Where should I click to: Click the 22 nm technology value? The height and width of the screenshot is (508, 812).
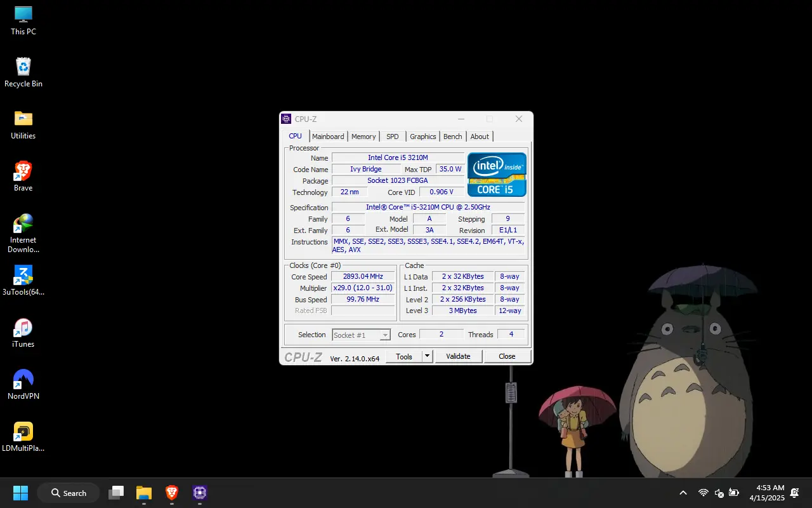[350, 192]
